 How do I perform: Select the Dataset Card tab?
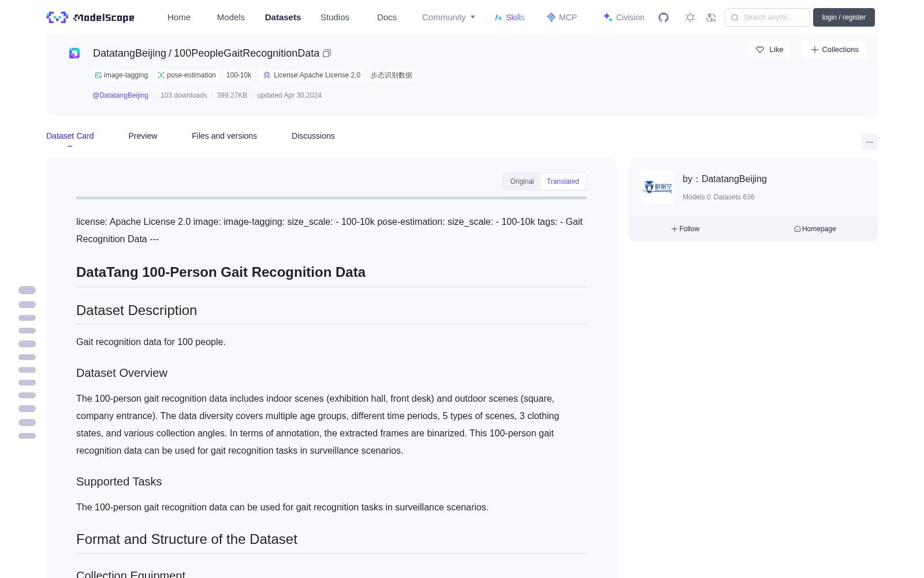coord(70,136)
